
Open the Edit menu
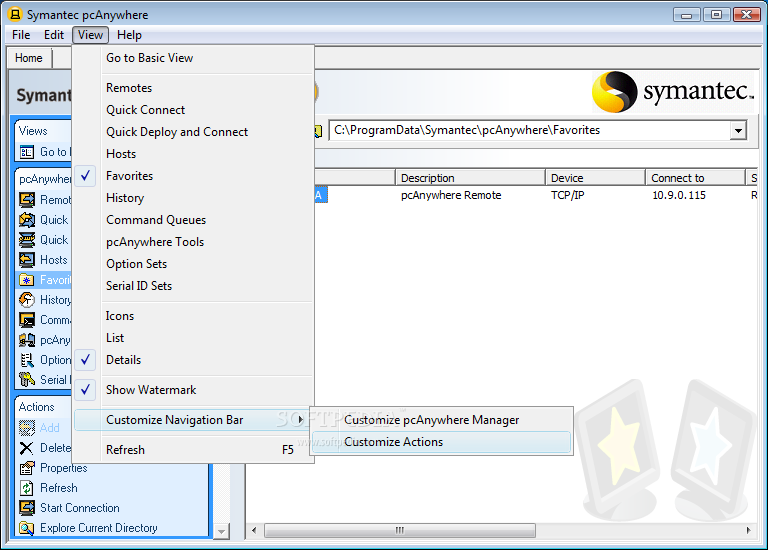(54, 35)
